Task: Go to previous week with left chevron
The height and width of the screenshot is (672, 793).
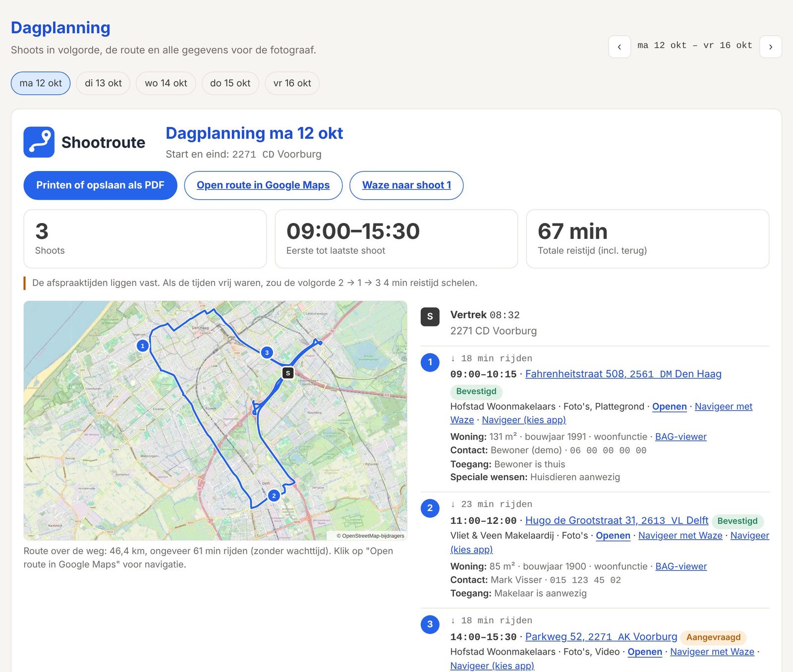Action: pyautogui.click(x=620, y=47)
